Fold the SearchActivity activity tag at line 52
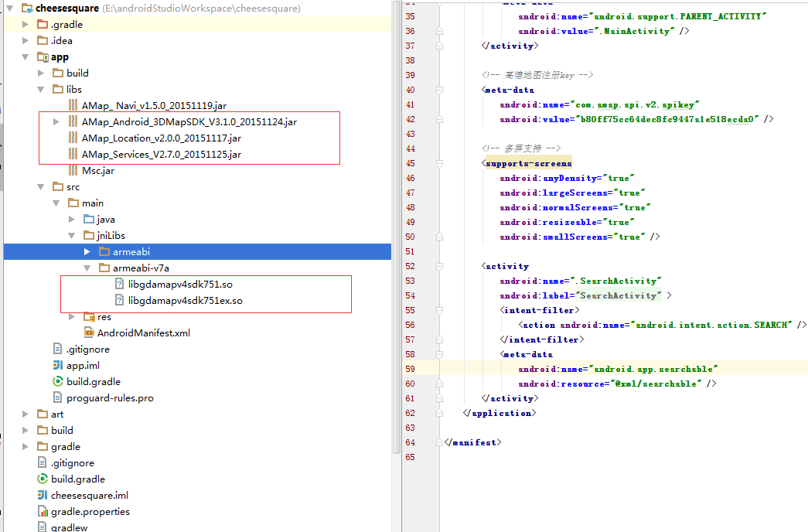808x532 pixels. (x=439, y=266)
